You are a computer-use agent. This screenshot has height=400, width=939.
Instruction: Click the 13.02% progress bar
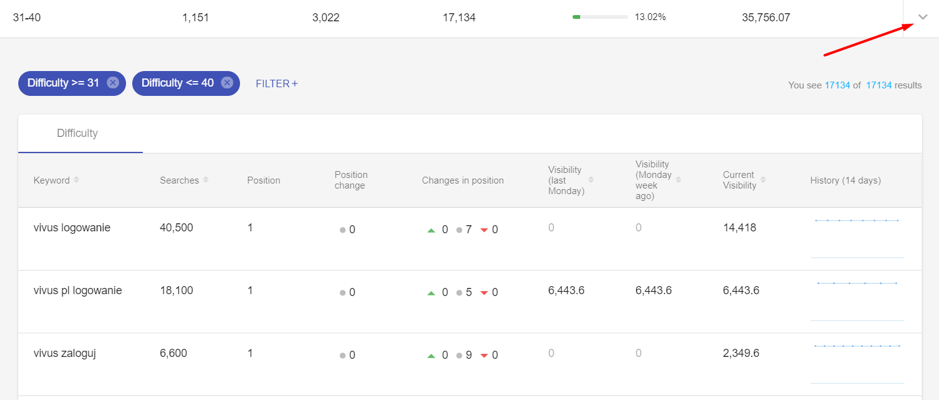[x=600, y=17]
